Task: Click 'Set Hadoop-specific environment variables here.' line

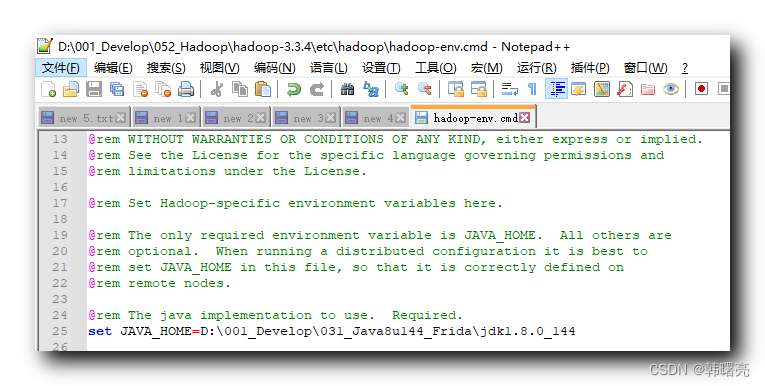Action: (x=295, y=203)
